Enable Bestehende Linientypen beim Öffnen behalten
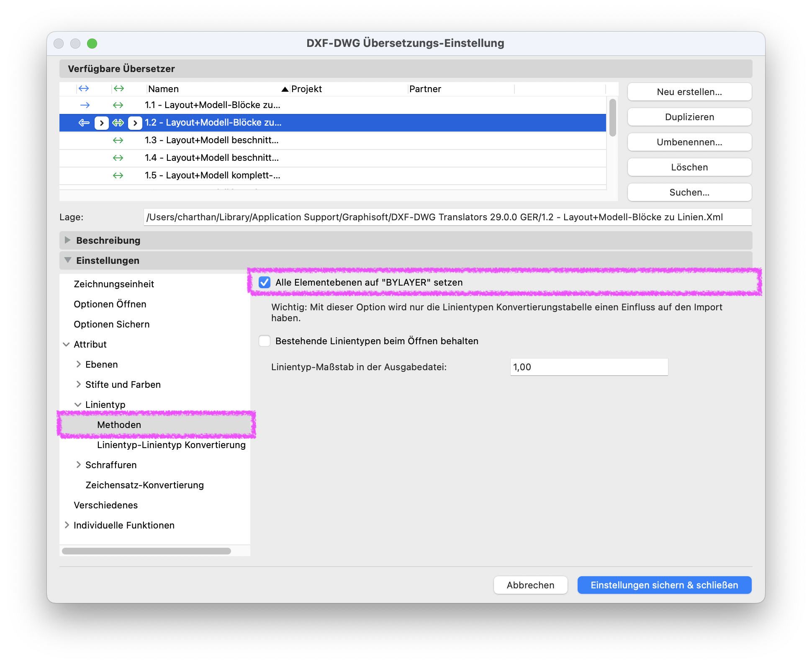Viewport: 812px width, 665px height. click(265, 341)
